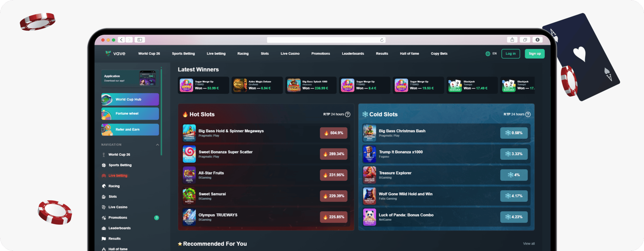
Task: Click the Racing sidebar icon
Action: 104,186
